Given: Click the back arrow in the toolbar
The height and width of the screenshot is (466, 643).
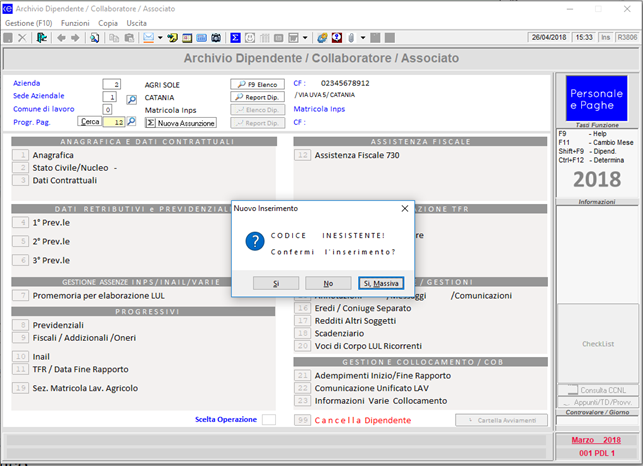Looking at the screenshot, I should 62,38.
